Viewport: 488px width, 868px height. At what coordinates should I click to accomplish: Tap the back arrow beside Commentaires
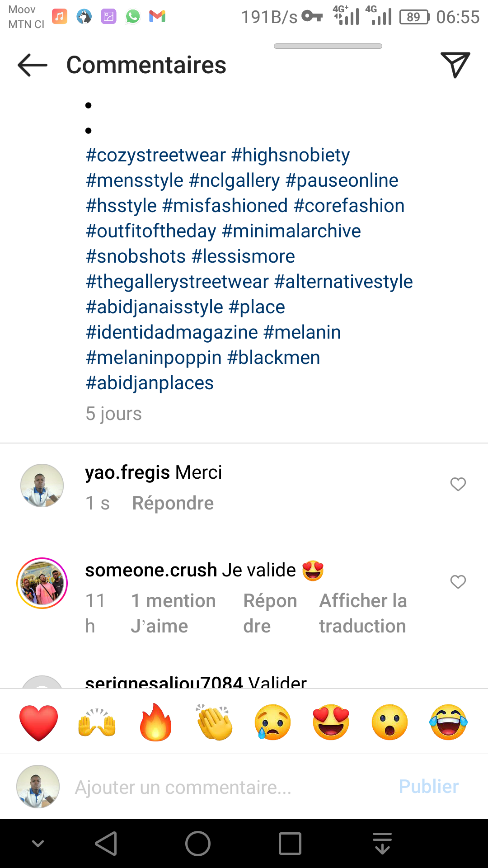(33, 65)
